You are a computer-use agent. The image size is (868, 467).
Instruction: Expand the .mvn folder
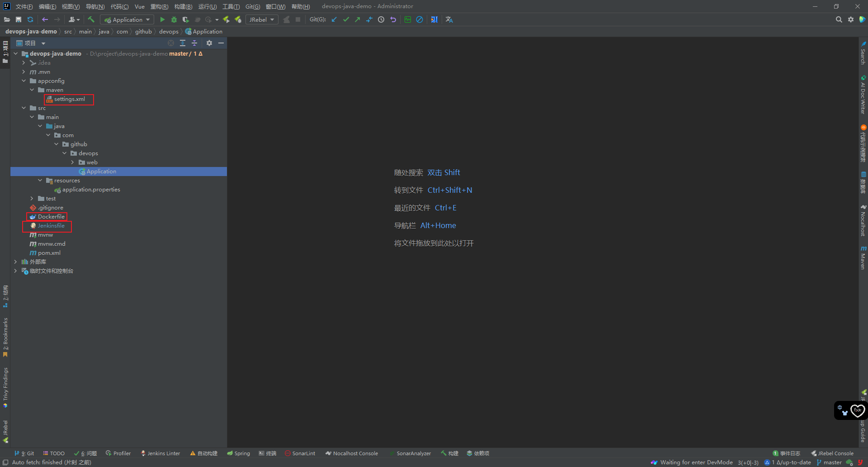pyautogui.click(x=24, y=72)
